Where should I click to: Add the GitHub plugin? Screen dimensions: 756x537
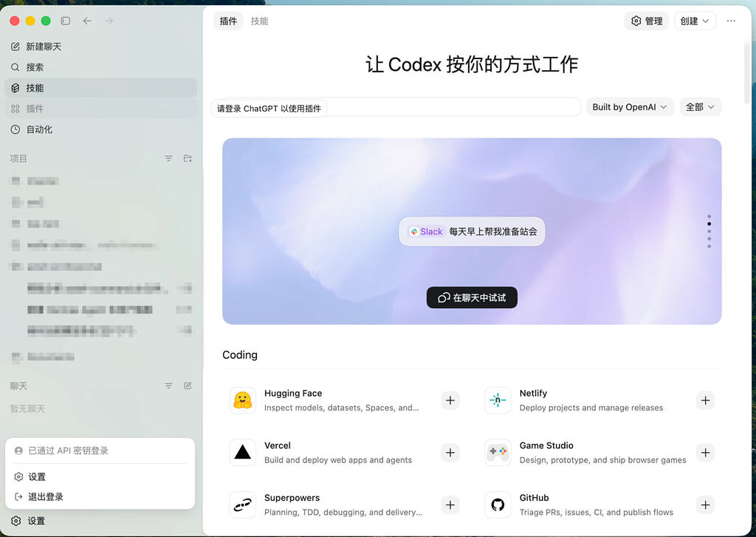click(x=705, y=504)
